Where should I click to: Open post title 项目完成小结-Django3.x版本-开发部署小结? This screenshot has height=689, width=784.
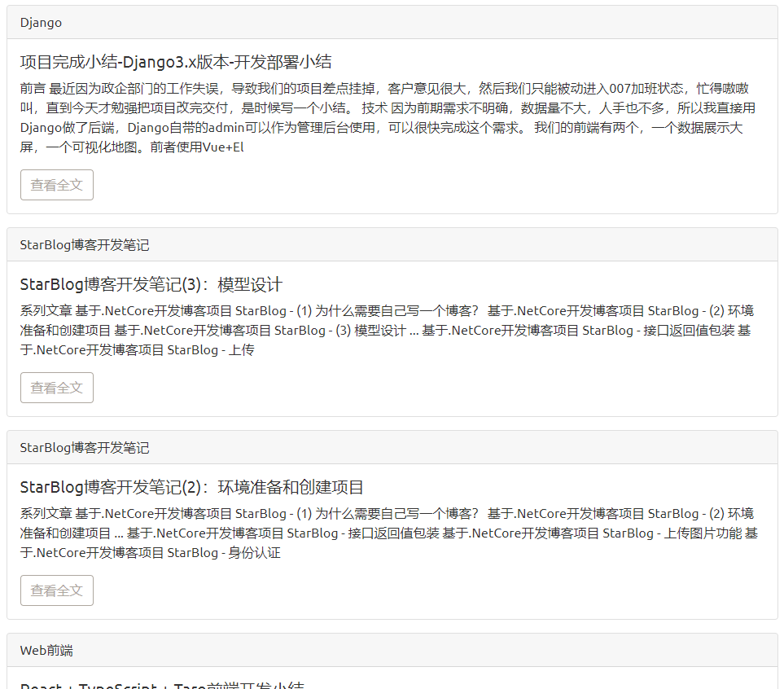(x=176, y=62)
